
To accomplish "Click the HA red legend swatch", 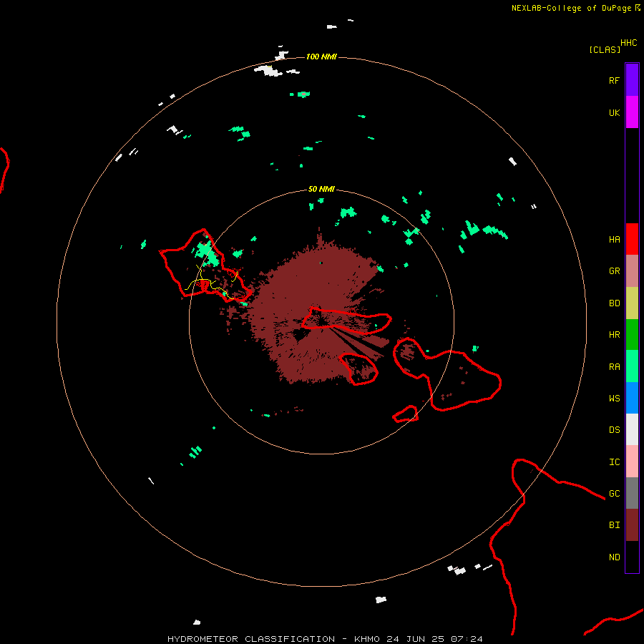I will (x=632, y=239).
